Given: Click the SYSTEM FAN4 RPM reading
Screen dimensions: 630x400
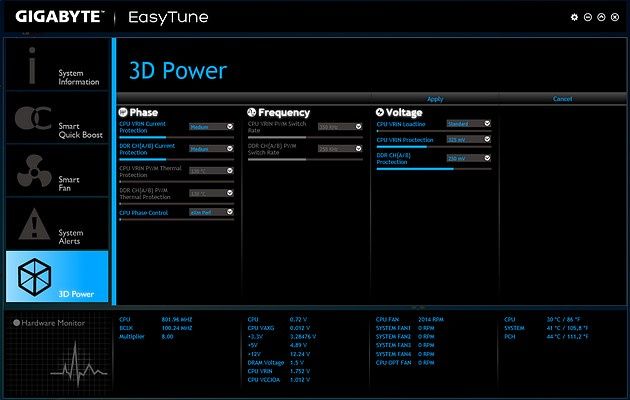Looking at the screenshot, I should [426, 354].
